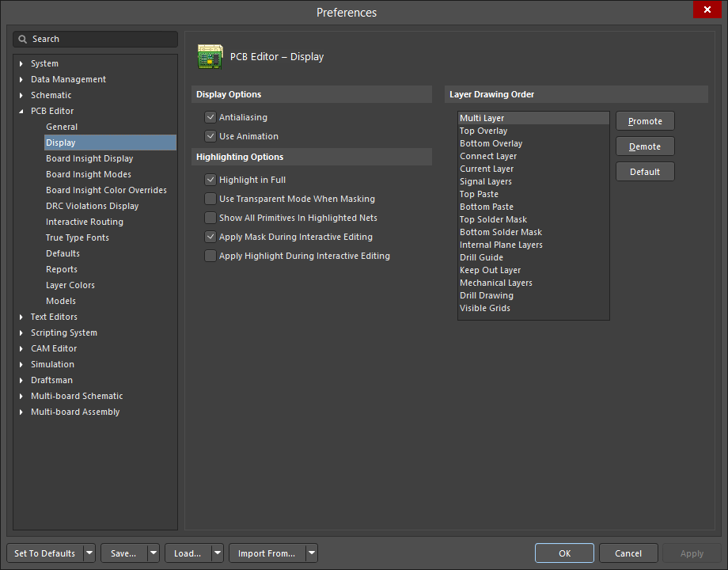Enable Show All Primitives In Highlighted Nets
This screenshot has height=570, width=728.
click(x=210, y=218)
